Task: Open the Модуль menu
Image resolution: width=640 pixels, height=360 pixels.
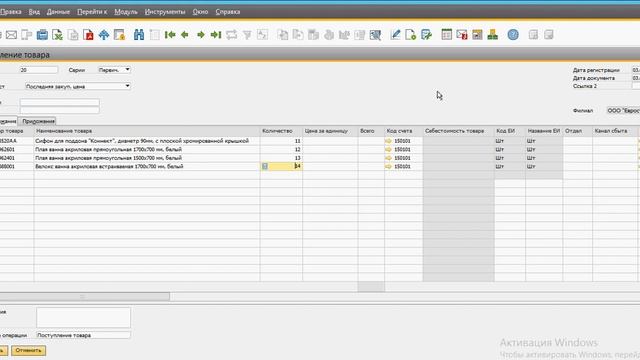Action: pyautogui.click(x=126, y=12)
